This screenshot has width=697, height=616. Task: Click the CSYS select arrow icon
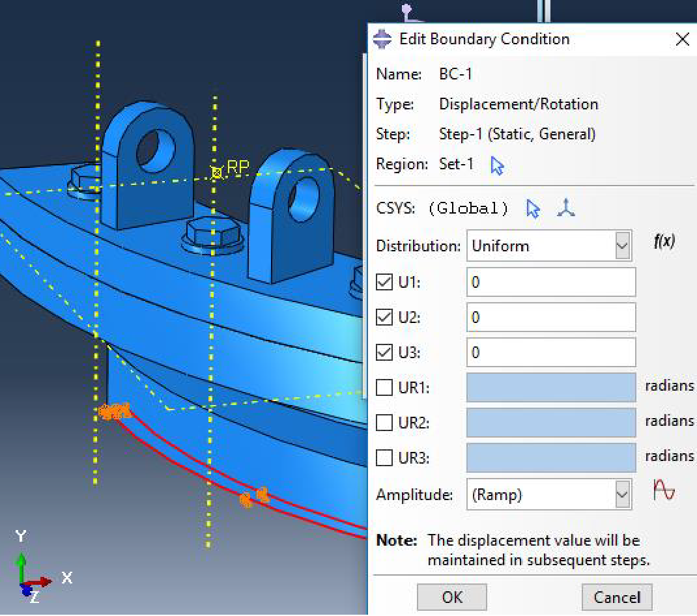(533, 208)
